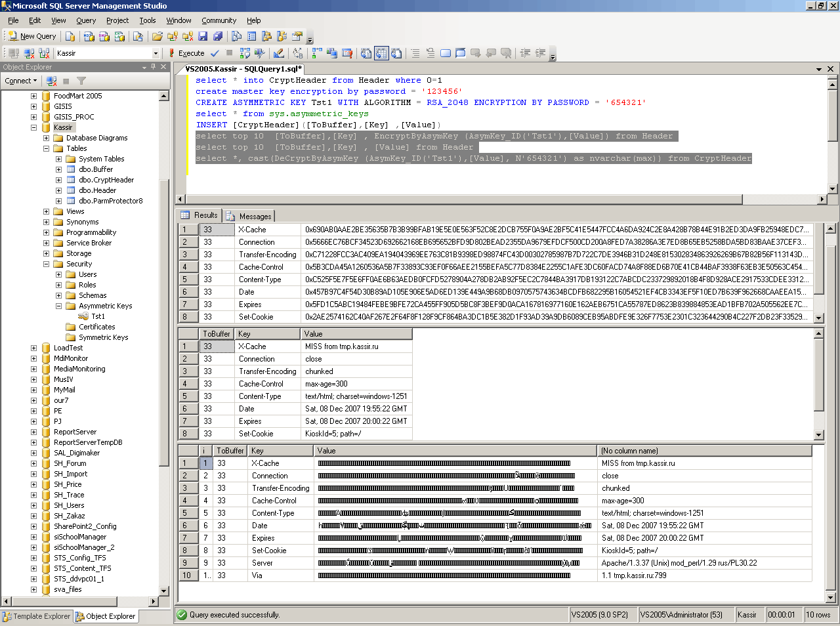Viewport: 840px width, 626px height.
Task: Open the Query menu
Action: coord(85,20)
